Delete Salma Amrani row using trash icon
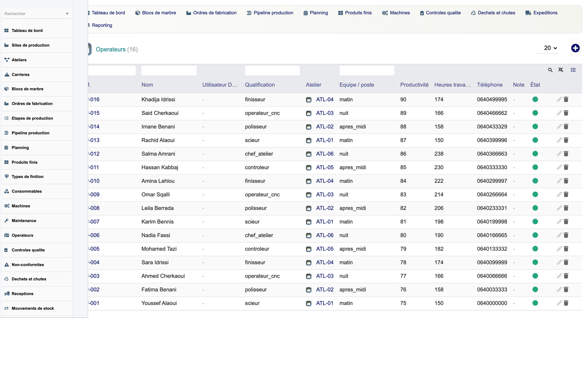The image size is (588, 367). [x=566, y=154]
